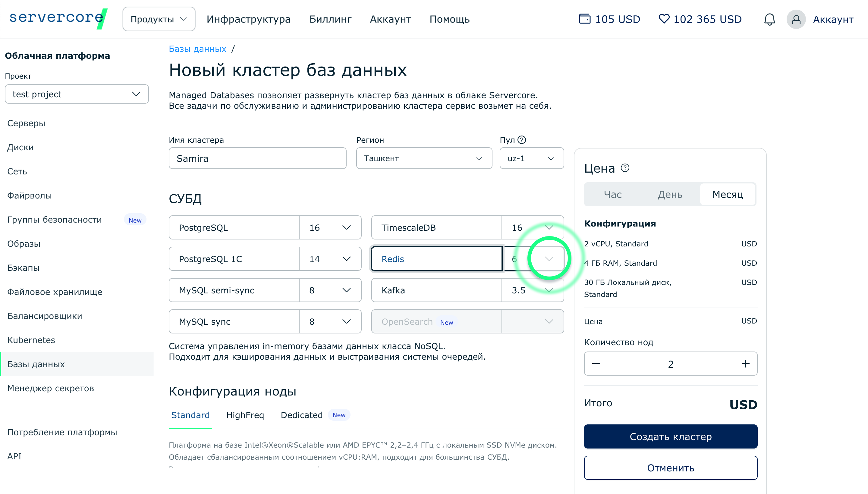The image size is (868, 494).
Task: Switch price period to Час
Action: click(x=613, y=194)
